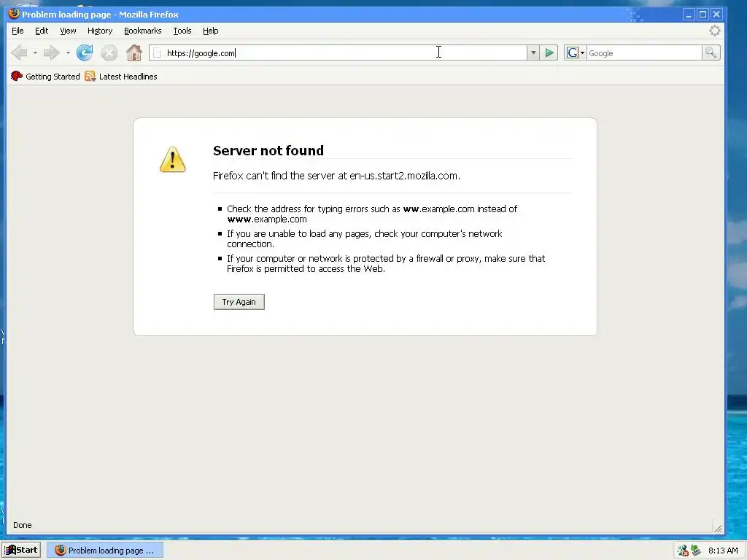The width and height of the screenshot is (747, 560).
Task: Click the Latest Headlines feed icon
Action: point(90,76)
